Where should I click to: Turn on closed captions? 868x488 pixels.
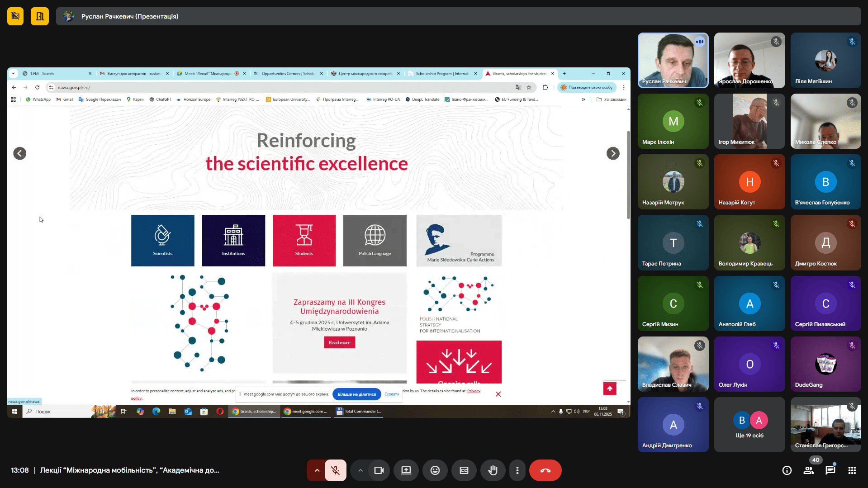point(464,470)
